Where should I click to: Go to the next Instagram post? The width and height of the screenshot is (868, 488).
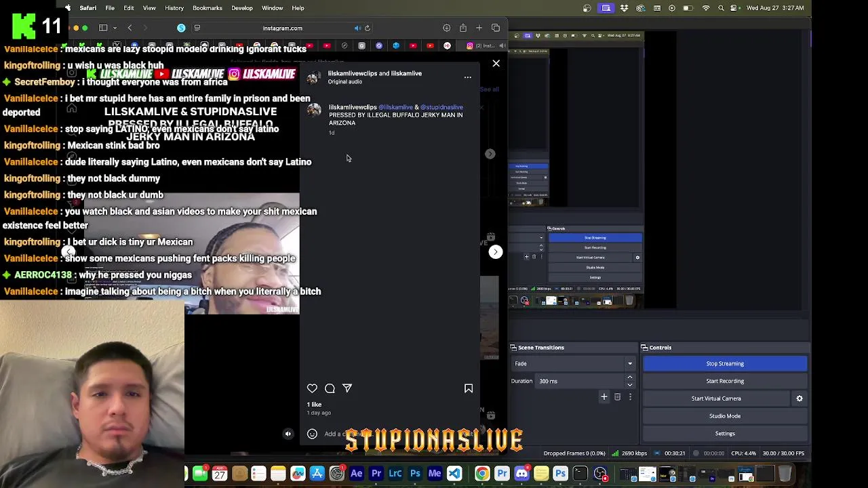point(496,251)
